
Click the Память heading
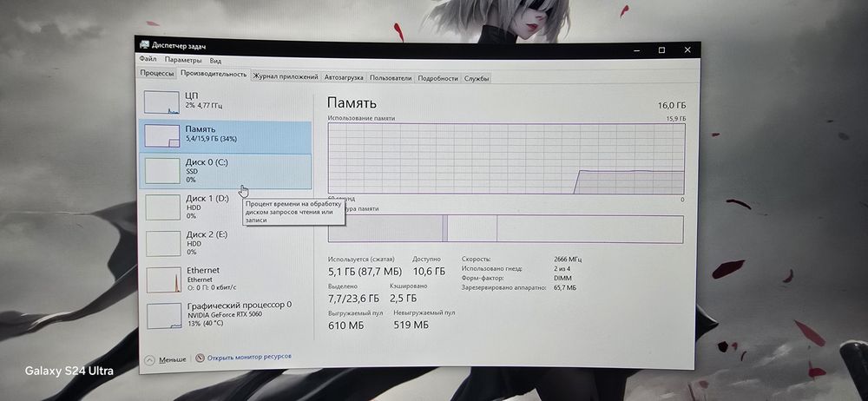coord(352,102)
